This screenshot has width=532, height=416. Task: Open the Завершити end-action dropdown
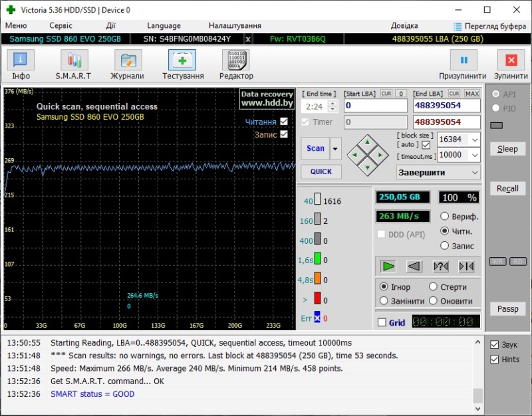point(438,173)
